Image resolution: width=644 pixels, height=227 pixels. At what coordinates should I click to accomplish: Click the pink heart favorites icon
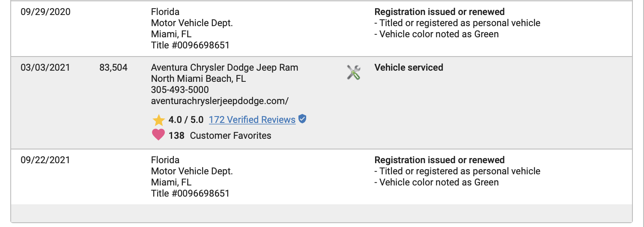pos(158,135)
